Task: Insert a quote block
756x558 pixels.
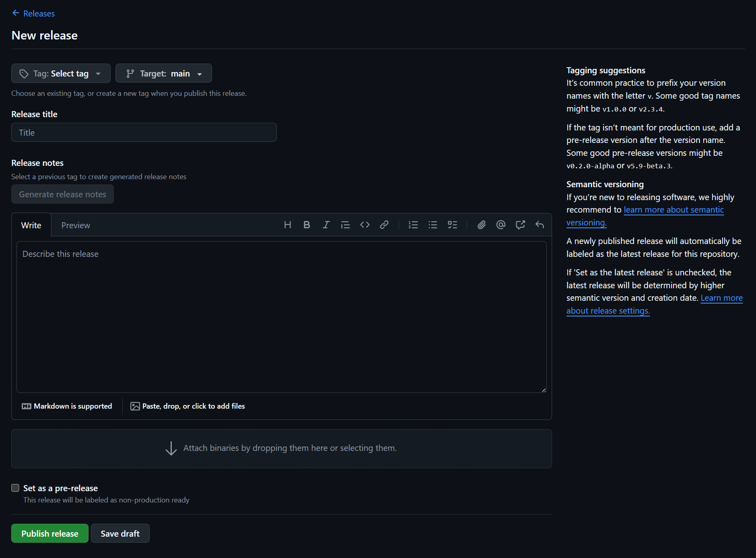Action: 345,225
